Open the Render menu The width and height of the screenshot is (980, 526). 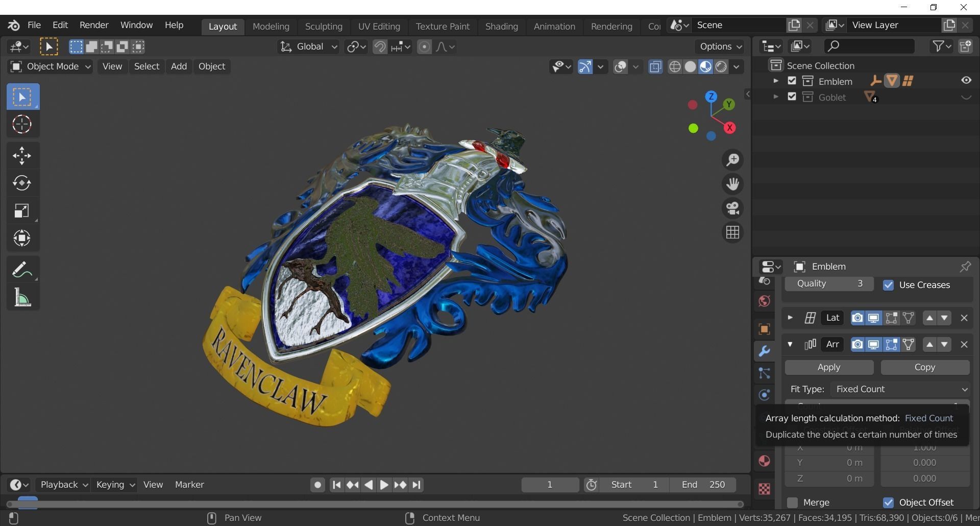(94, 25)
